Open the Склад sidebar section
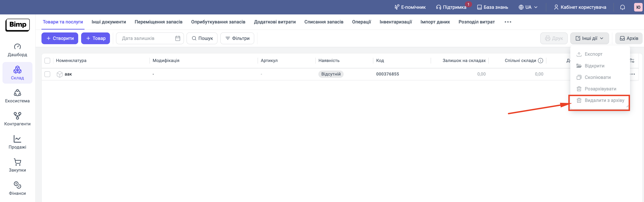 (x=18, y=73)
